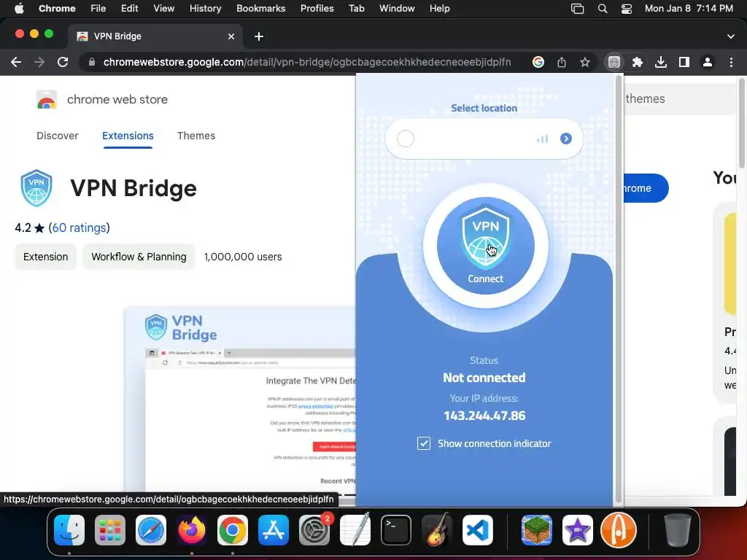Click the 1,000,000 users text

point(243,257)
